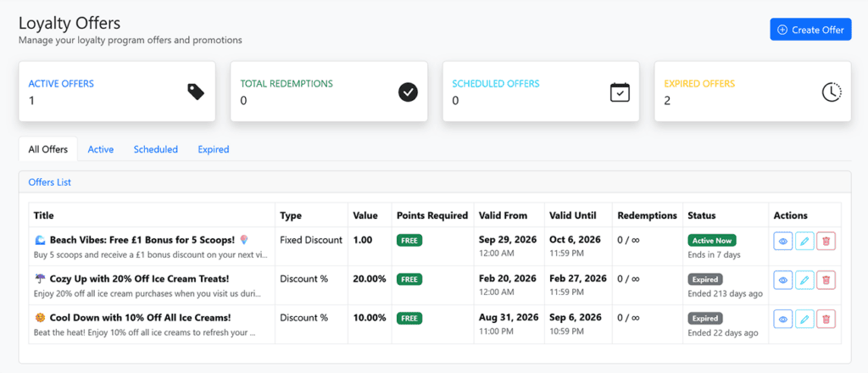Click the Beach Vibes description text
Image resolution: width=868 pixels, height=373 pixels.
(x=150, y=254)
